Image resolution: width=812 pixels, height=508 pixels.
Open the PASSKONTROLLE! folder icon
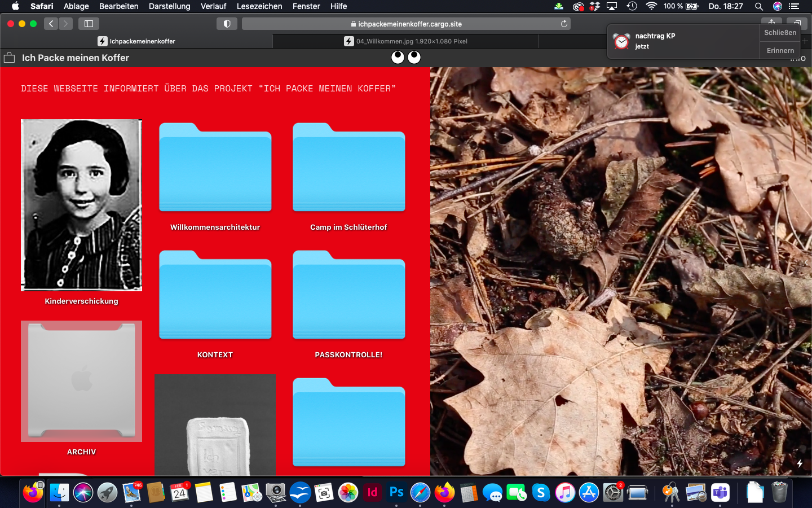coord(349,295)
